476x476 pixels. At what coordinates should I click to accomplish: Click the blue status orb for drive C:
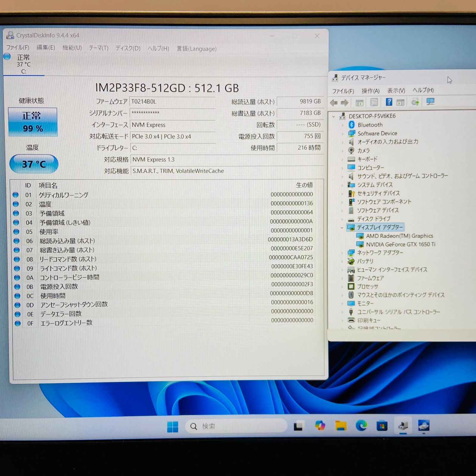pyautogui.click(x=7, y=57)
